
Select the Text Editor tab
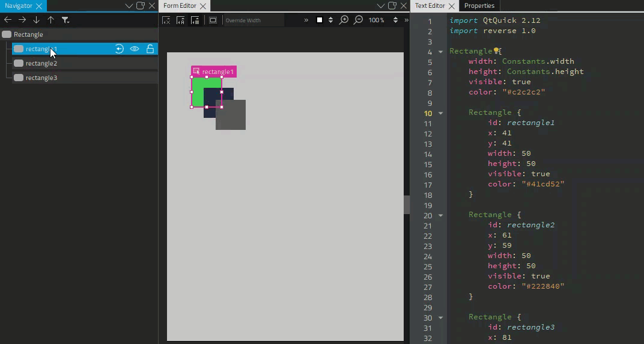click(430, 5)
